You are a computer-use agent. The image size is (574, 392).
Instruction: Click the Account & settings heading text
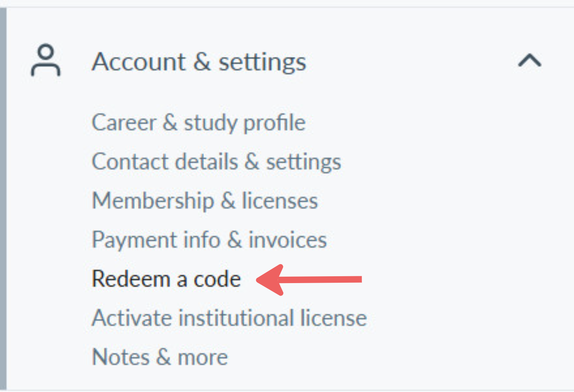coord(199,61)
